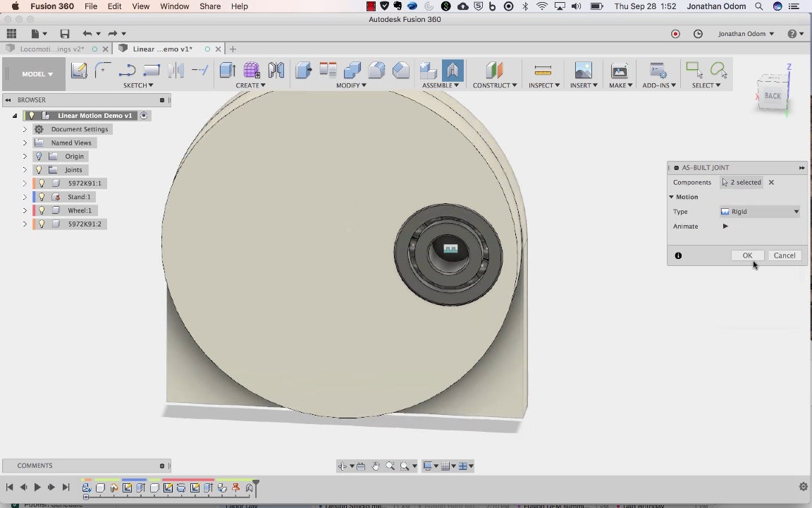The height and width of the screenshot is (508, 812).
Task: Click the BACK face of the ViewCube
Action: (773, 96)
